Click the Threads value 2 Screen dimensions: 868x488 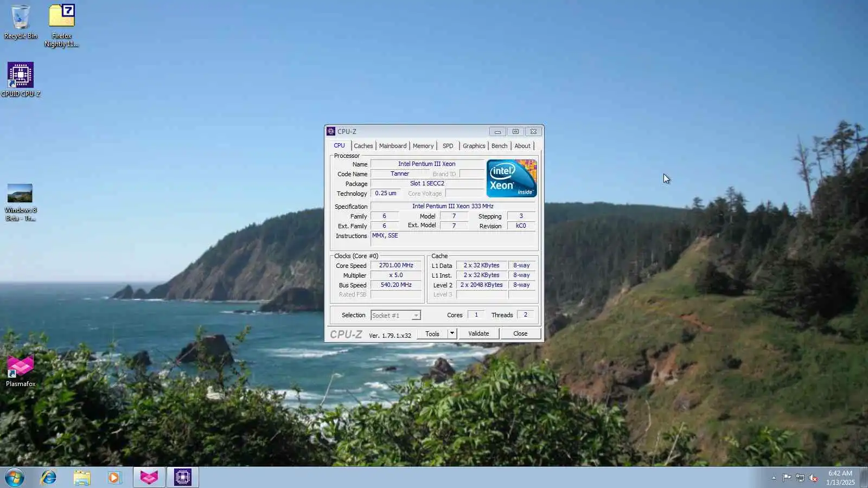coord(526,315)
